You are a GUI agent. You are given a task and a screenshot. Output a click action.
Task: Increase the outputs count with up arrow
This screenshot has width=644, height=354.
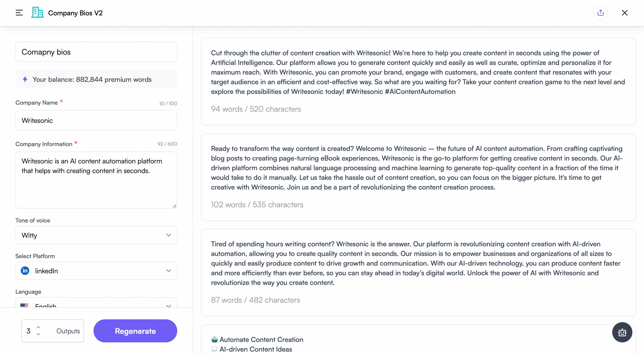pos(38,327)
